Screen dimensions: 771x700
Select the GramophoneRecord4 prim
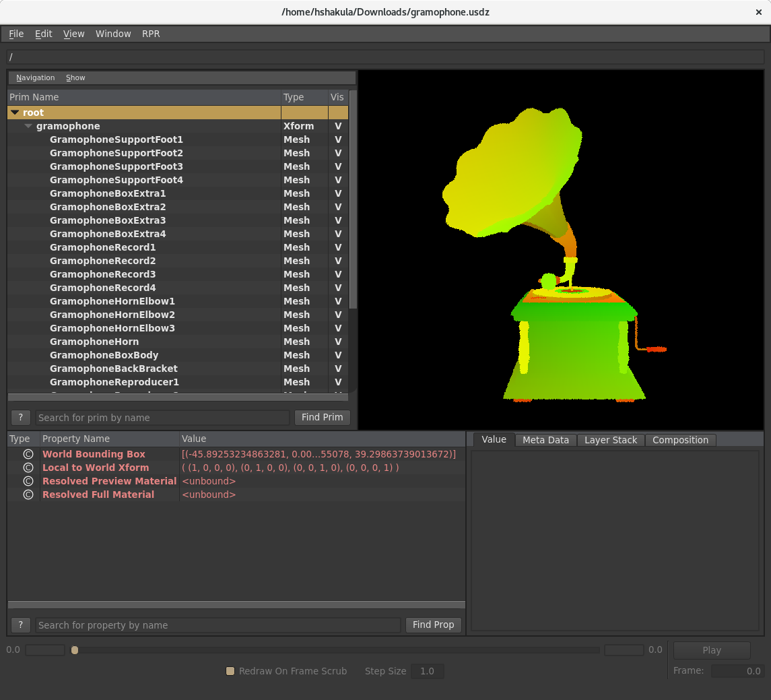103,288
